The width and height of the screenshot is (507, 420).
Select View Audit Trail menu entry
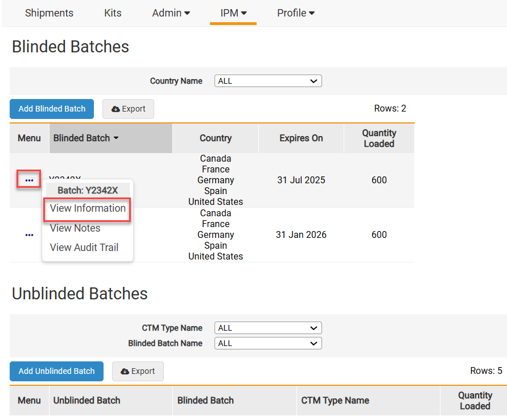84,248
